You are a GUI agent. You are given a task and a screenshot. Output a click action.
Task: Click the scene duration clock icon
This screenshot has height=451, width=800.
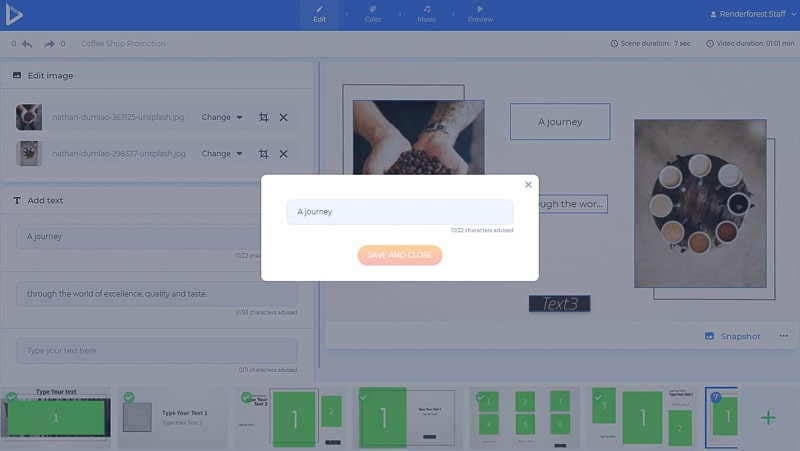pyautogui.click(x=614, y=44)
